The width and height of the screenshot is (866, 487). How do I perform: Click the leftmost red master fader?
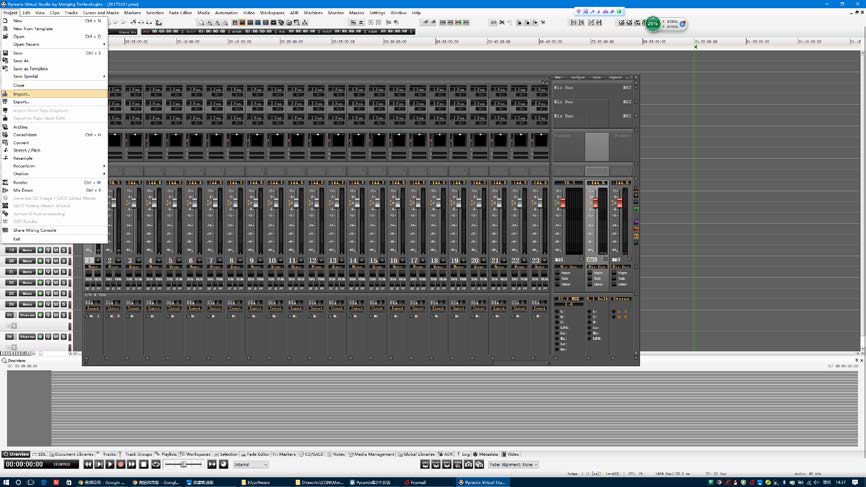pos(563,204)
